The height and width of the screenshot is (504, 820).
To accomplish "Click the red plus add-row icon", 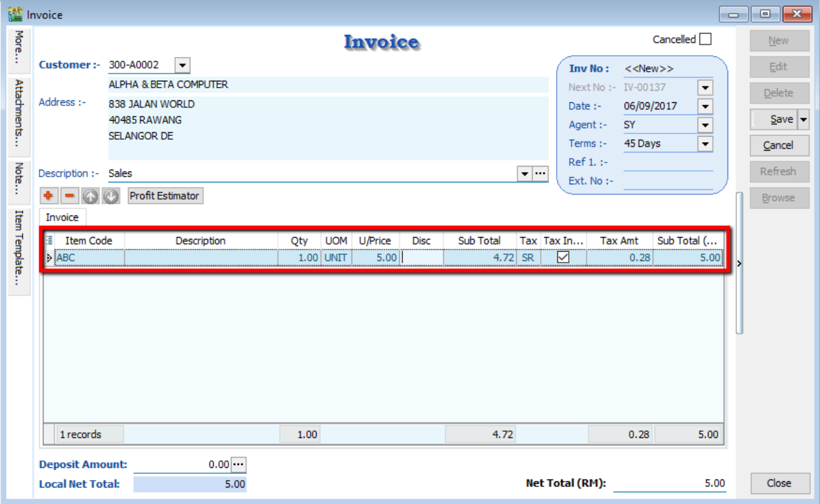I will (x=48, y=196).
